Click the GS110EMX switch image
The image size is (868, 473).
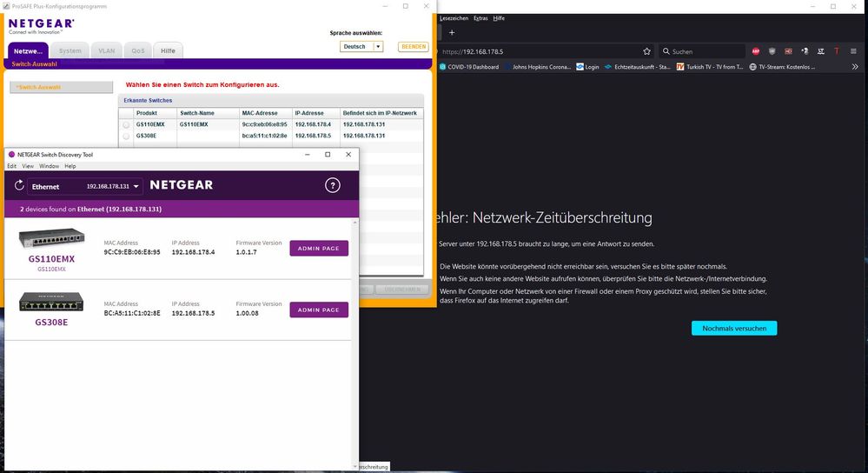click(51, 238)
